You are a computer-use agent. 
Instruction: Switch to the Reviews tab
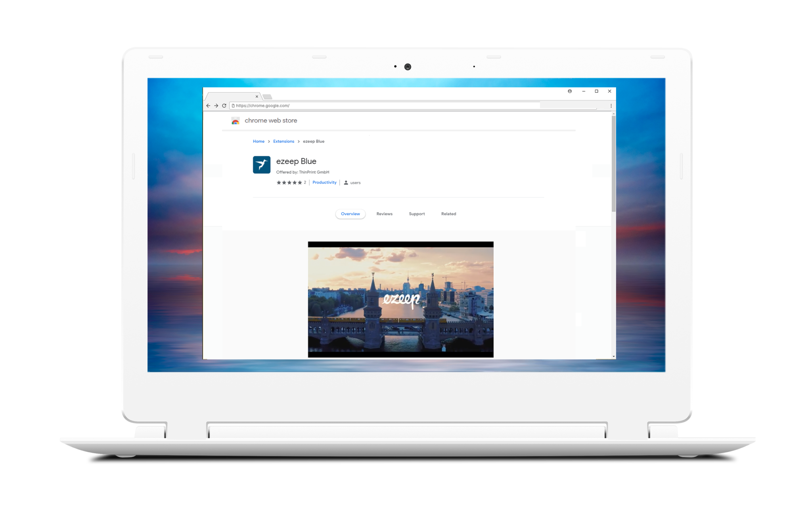coord(384,214)
